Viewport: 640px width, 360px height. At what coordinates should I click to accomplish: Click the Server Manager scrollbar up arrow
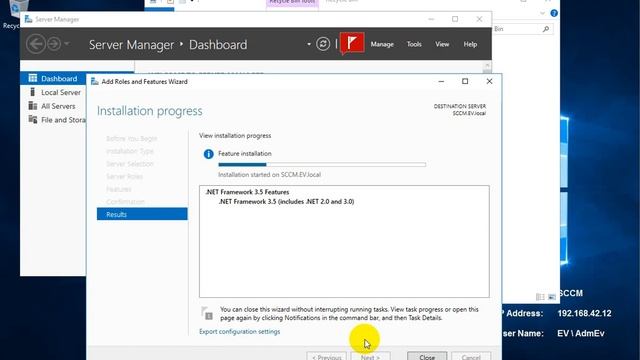[487, 65]
